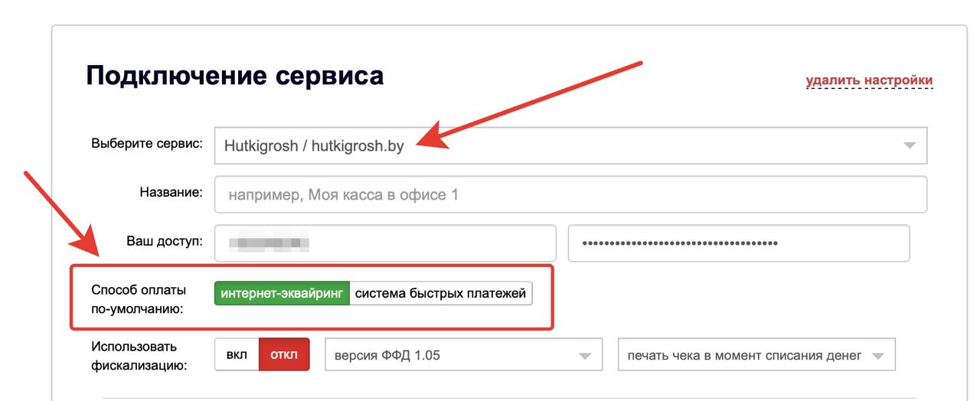Click the "Выберите сервис:" label
This screenshot has width=980, height=401.
[146, 144]
